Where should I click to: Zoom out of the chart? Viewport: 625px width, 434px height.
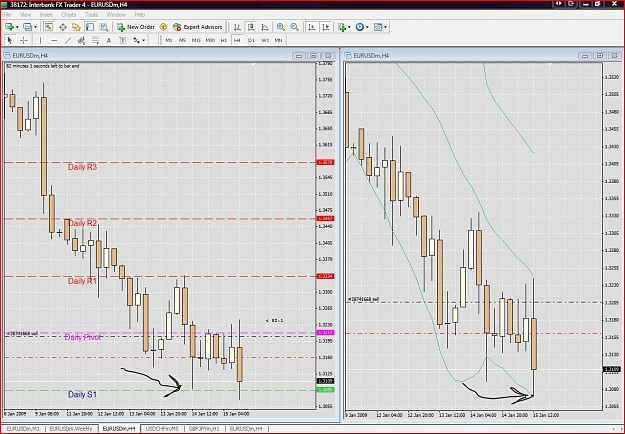(295, 27)
